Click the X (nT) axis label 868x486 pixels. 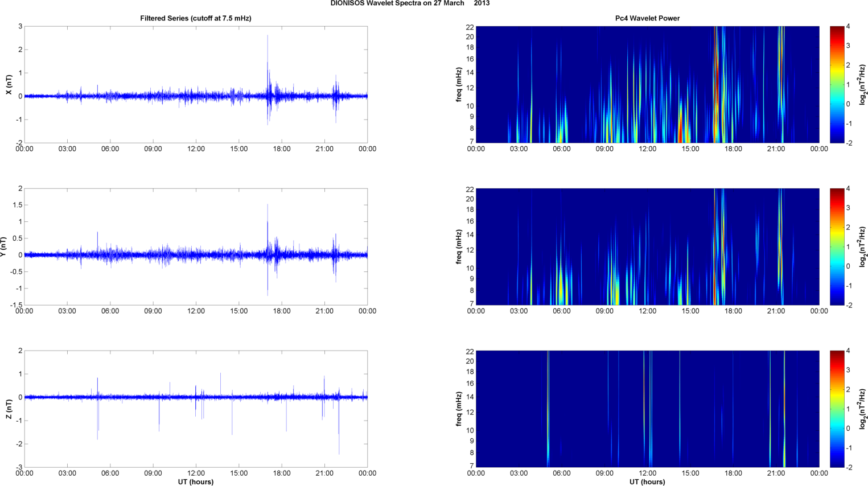click(9, 85)
